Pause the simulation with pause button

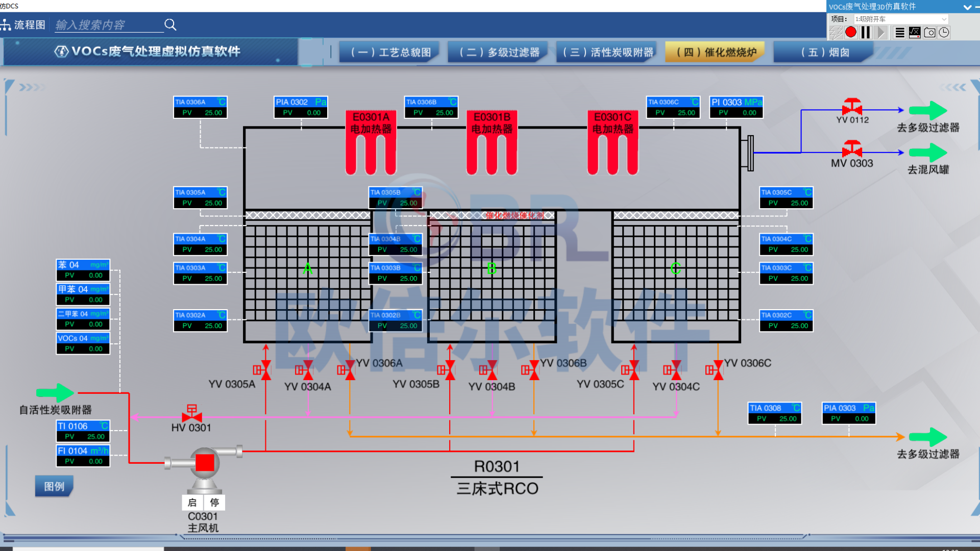click(x=866, y=33)
